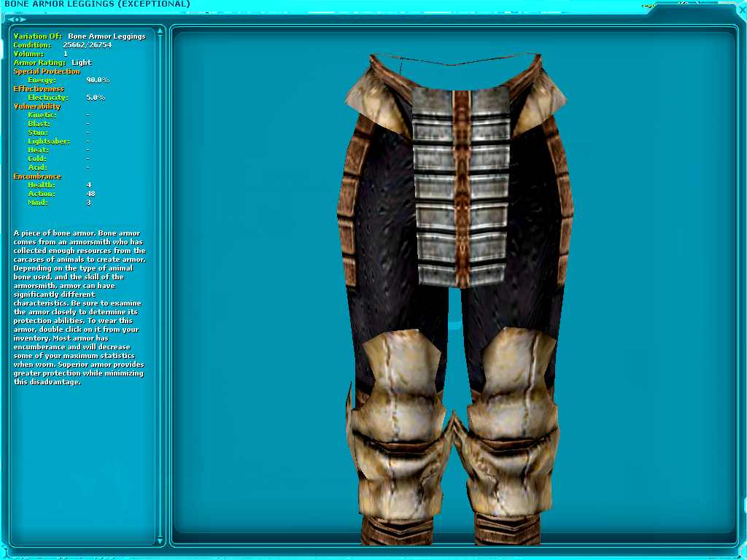Click the 'Condition:' label
This screenshot has width=747, height=560.
click(32, 44)
